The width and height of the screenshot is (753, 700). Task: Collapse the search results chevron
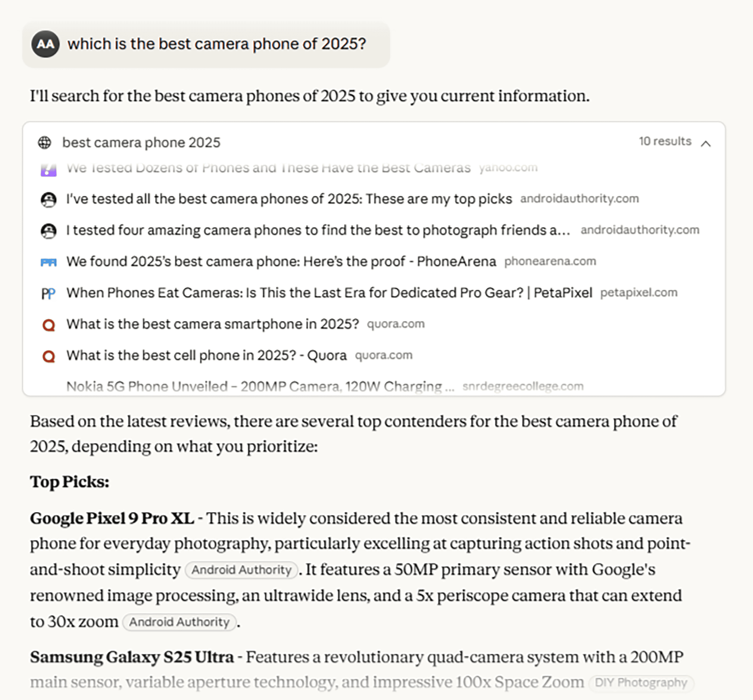(x=705, y=143)
